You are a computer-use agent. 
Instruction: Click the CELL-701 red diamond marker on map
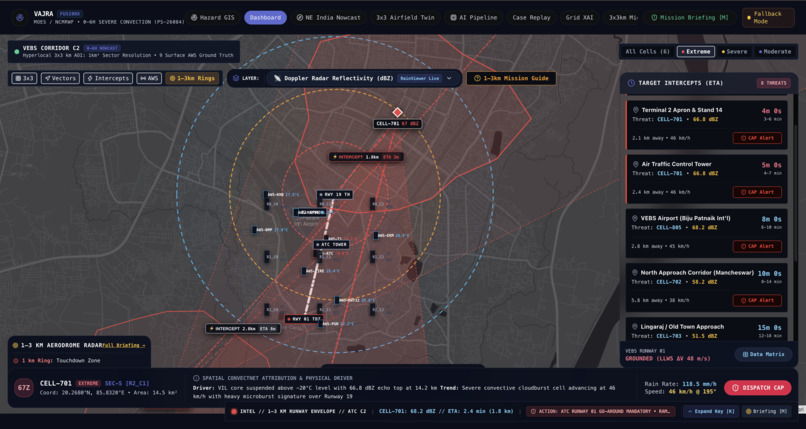[397, 112]
